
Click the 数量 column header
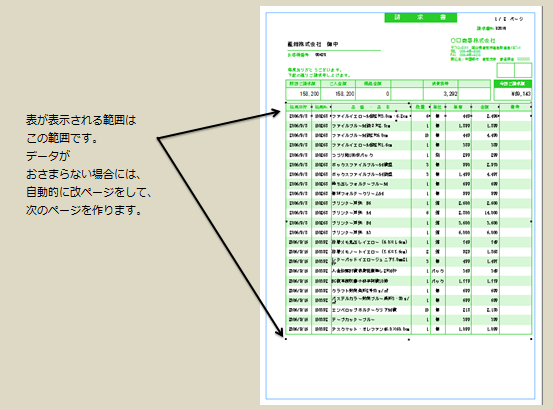click(420, 107)
